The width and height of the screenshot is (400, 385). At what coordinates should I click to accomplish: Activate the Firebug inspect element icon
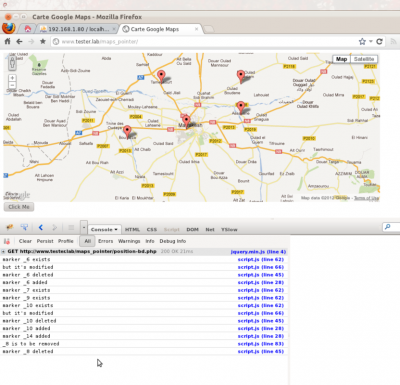pos(24,227)
